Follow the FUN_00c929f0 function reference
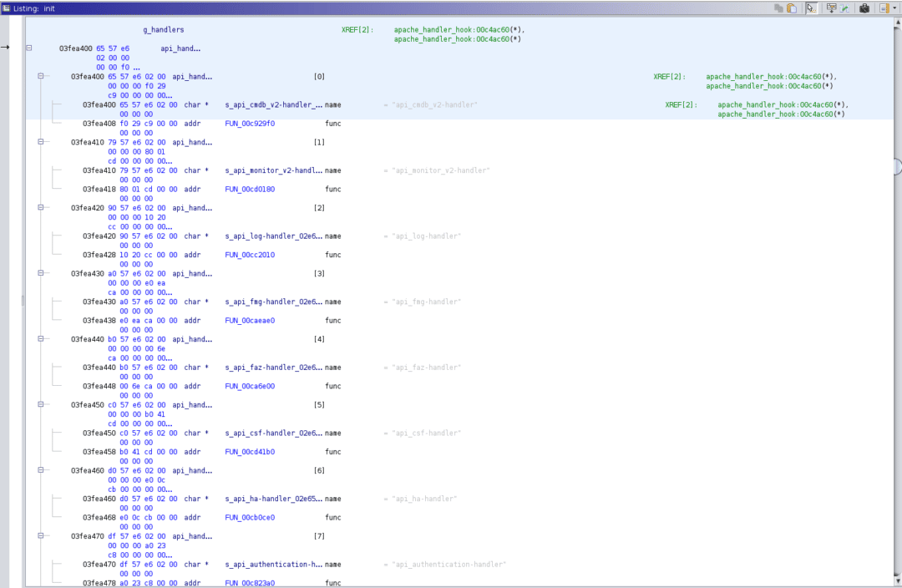Image resolution: width=902 pixels, height=588 pixels. pyautogui.click(x=250, y=124)
